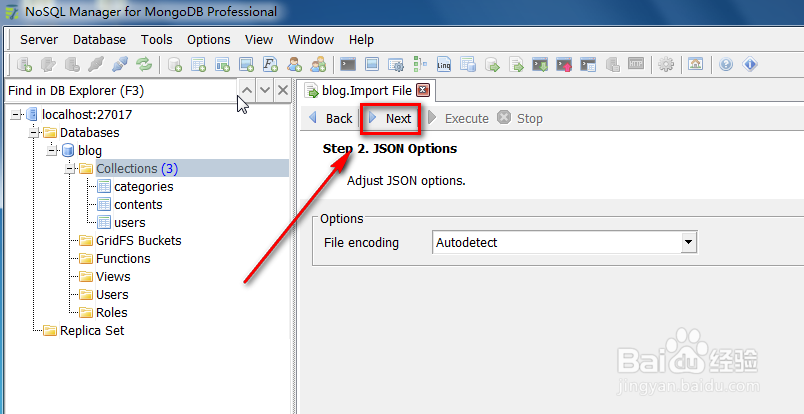Click the import file document arrow icon
Screen dimensions: 804x414
pos(516,64)
